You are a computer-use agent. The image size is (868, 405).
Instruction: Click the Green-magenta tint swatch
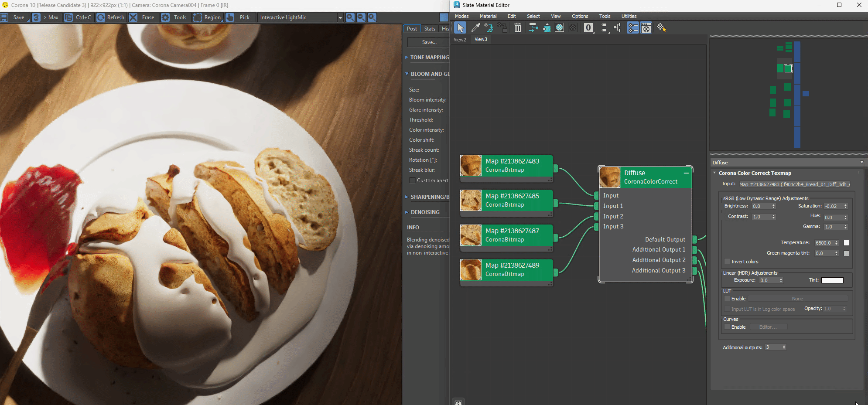click(846, 253)
